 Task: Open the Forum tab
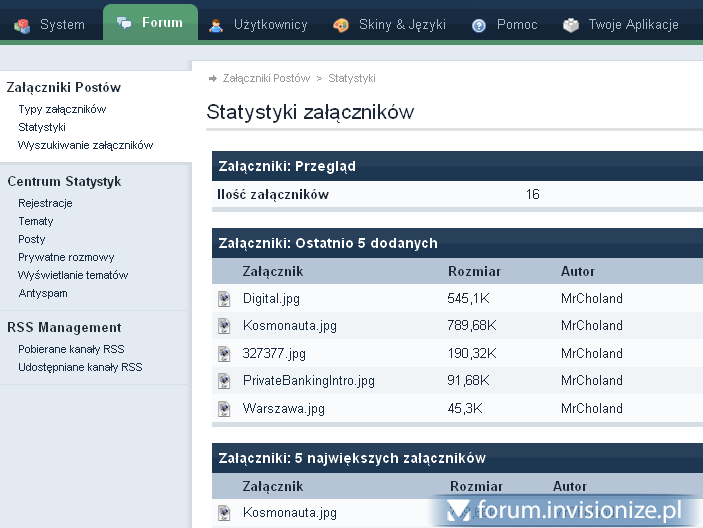coord(150,23)
